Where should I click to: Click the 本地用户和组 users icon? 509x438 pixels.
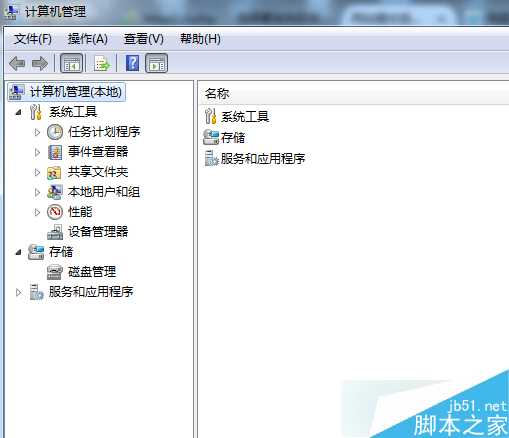tap(55, 192)
